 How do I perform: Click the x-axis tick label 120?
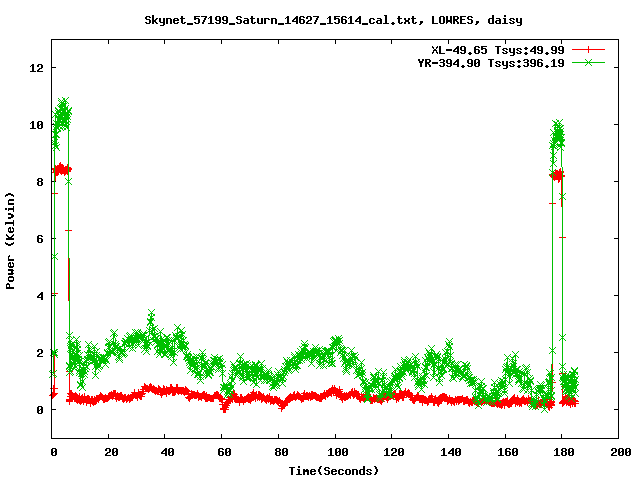(393, 452)
